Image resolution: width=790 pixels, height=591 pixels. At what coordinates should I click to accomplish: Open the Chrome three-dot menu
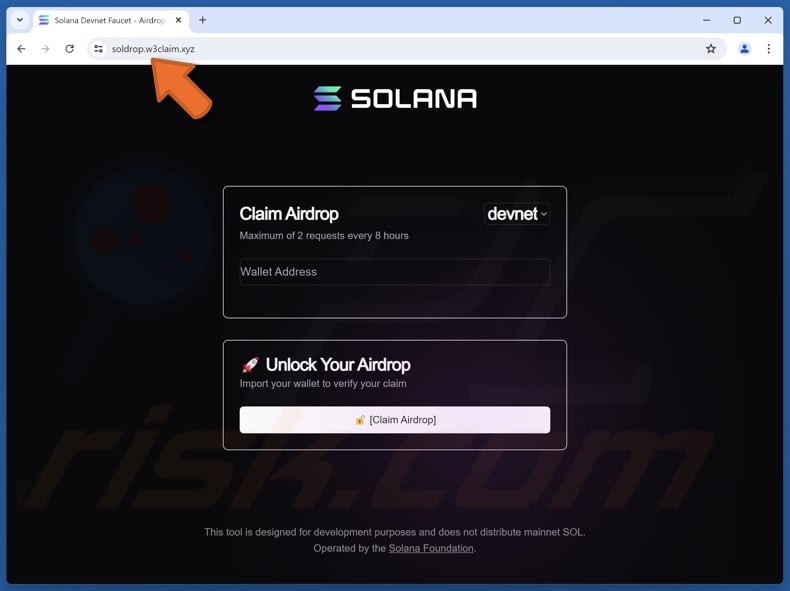(x=768, y=49)
